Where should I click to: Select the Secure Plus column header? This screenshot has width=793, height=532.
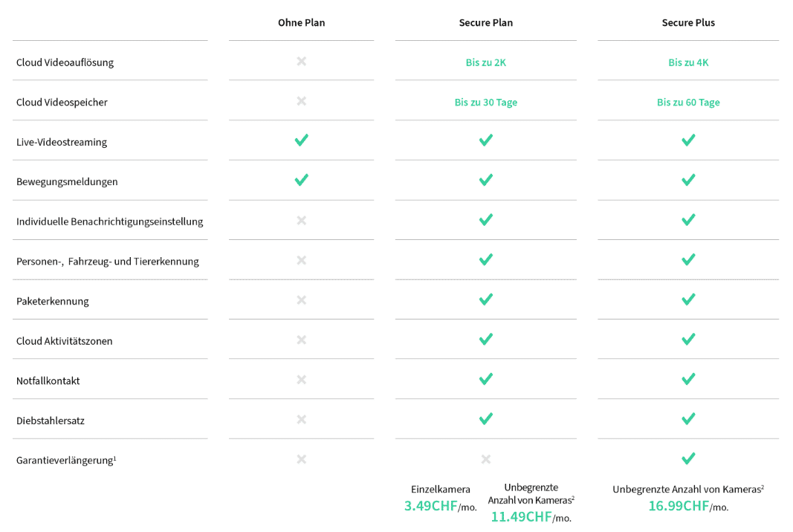(x=688, y=23)
